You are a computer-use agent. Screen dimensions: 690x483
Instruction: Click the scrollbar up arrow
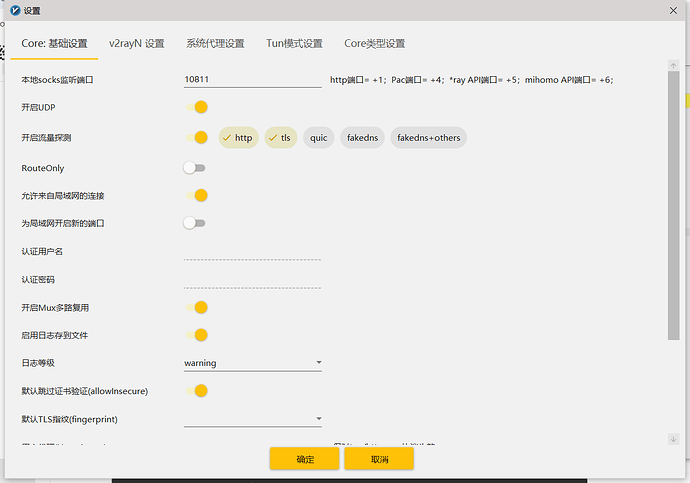point(673,66)
